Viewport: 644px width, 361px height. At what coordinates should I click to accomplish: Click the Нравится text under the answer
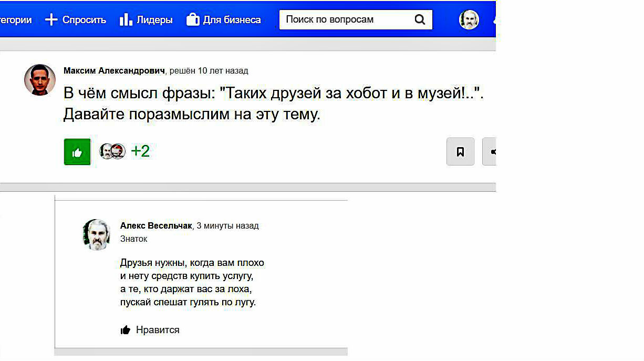158,330
